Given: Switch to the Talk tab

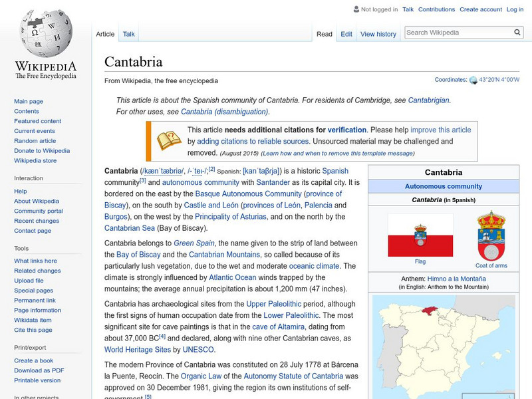Looking at the screenshot, I should (128, 34).
